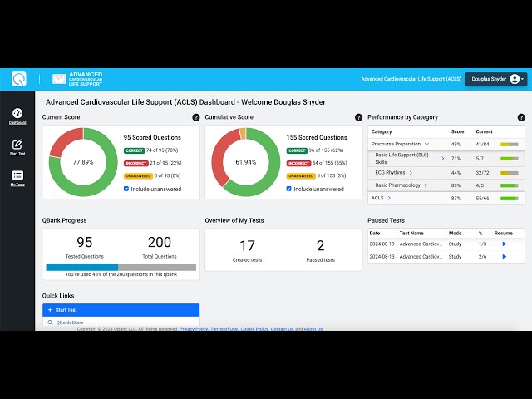Click the UNANSWERED badge in Cumulative Score
This screenshot has height=399, width=532.
(301, 175)
